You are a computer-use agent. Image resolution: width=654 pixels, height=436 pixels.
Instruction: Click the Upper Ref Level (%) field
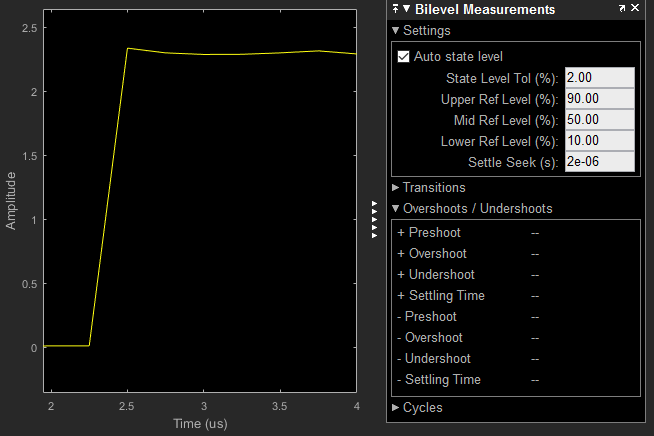599,99
